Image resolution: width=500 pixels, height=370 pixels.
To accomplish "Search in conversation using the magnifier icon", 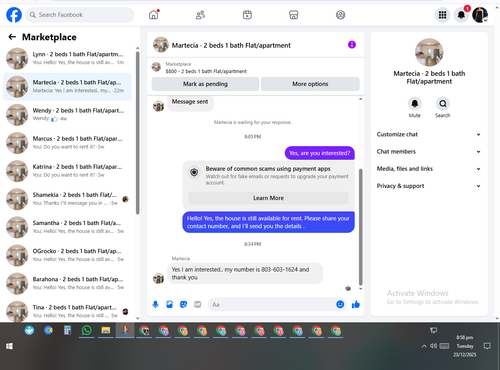I will point(443,104).
